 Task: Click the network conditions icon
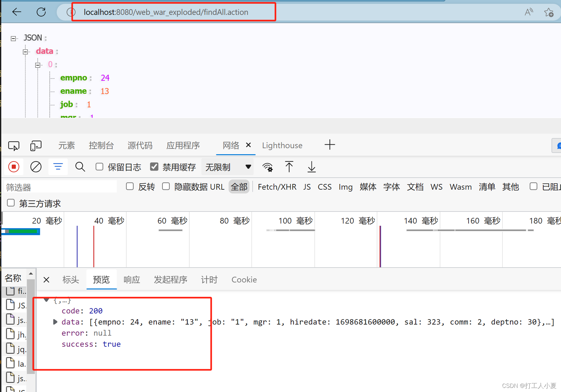pyautogui.click(x=268, y=167)
